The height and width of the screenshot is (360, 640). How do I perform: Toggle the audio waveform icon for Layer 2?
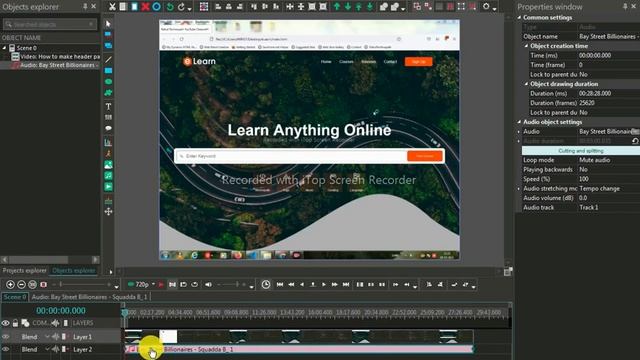pyautogui.click(x=56, y=349)
